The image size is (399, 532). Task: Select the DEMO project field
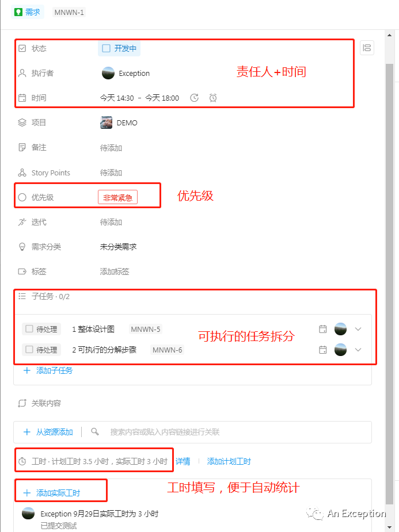(x=119, y=123)
